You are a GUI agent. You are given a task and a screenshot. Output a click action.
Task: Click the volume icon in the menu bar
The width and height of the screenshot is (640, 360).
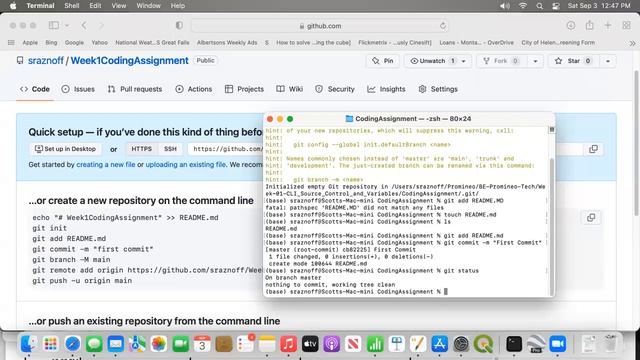click(x=505, y=6)
